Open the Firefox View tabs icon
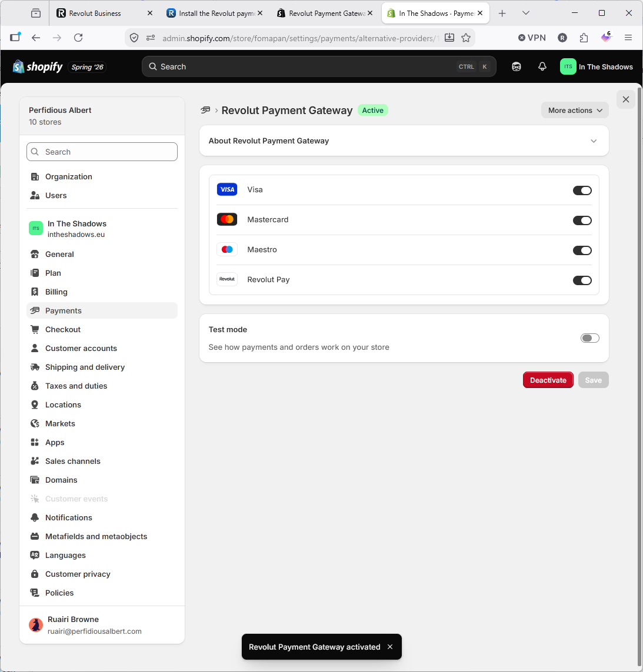The height and width of the screenshot is (672, 643). coord(36,14)
